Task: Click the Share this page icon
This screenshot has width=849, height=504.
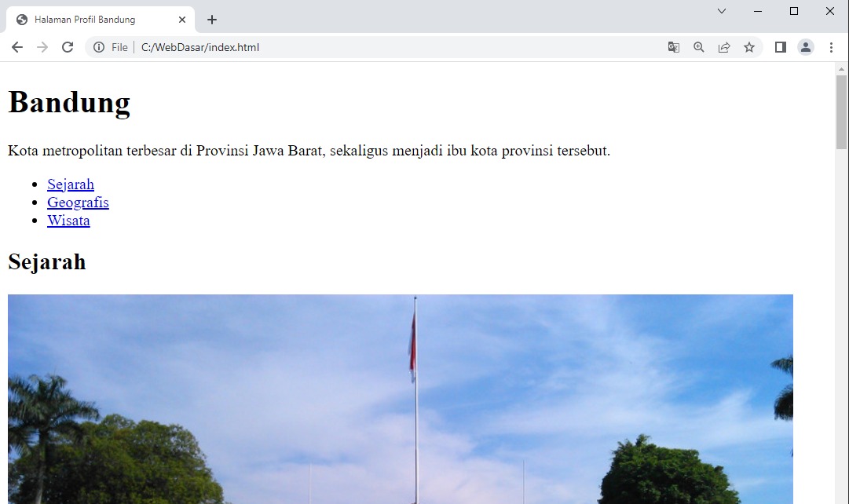Action: (724, 47)
